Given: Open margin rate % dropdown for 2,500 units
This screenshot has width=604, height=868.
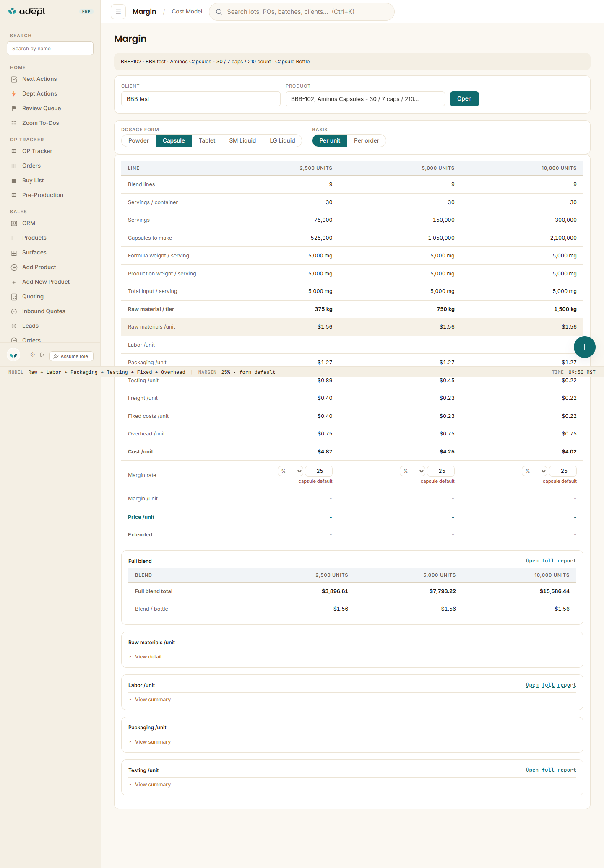Looking at the screenshot, I should point(290,471).
